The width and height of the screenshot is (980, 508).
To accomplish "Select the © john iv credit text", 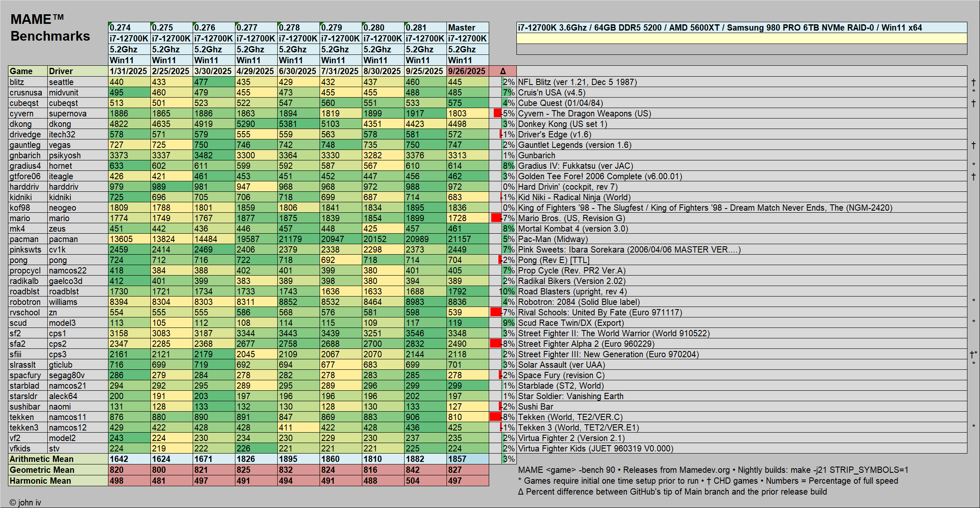I will click(x=25, y=503).
